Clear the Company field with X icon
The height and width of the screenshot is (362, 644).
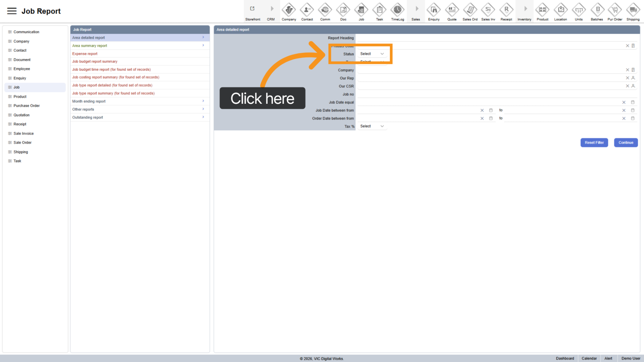628,70
